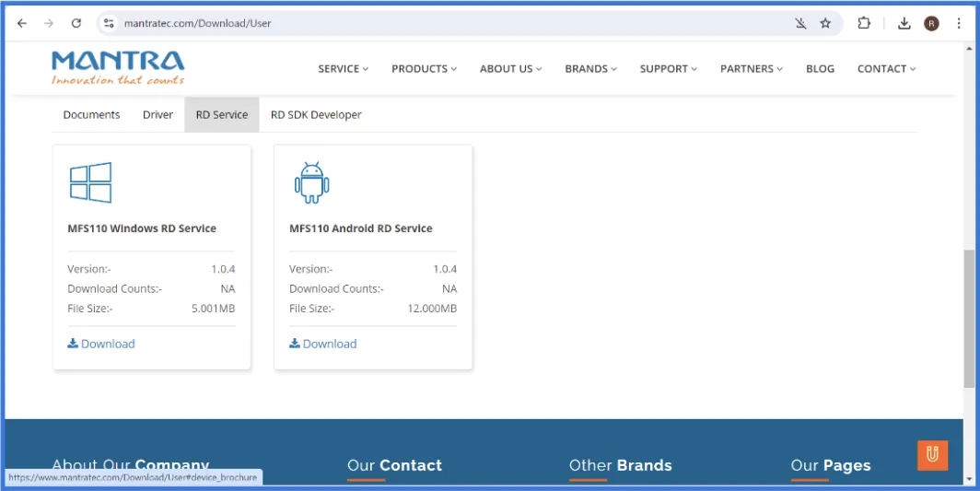Click the browser forward arrow
The image size is (980, 491).
click(x=49, y=24)
